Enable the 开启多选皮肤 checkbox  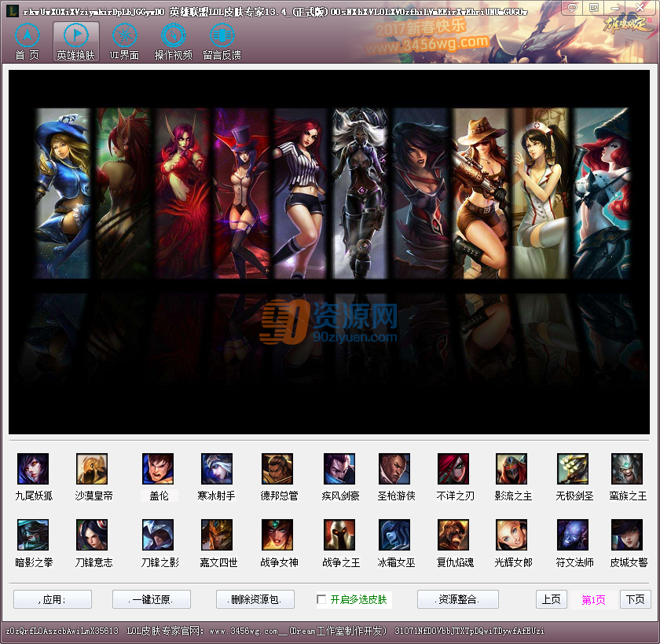pyautogui.click(x=321, y=599)
